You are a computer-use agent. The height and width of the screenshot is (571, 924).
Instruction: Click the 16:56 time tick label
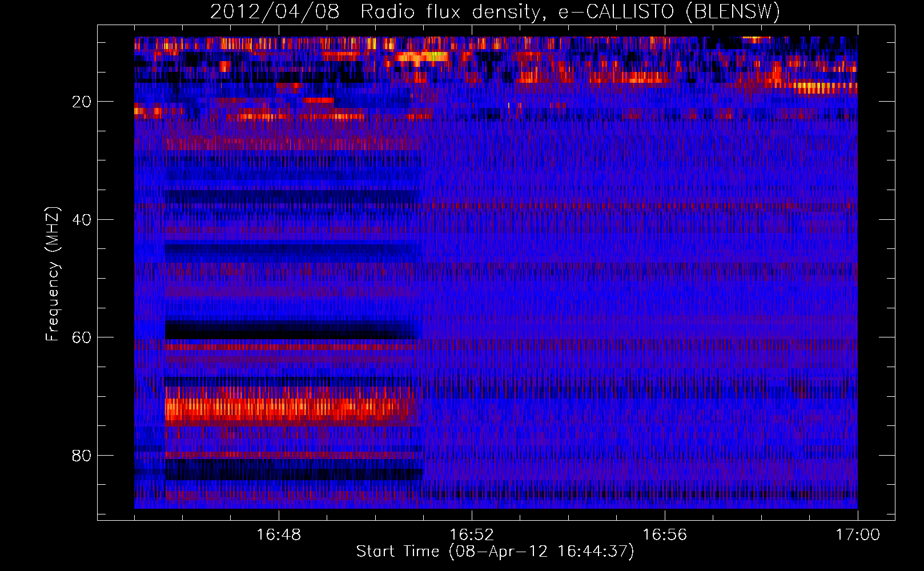point(665,535)
